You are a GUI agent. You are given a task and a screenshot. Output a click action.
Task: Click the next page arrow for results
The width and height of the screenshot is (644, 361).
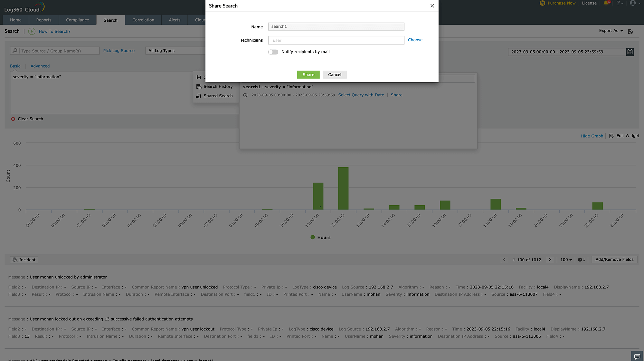point(549,259)
